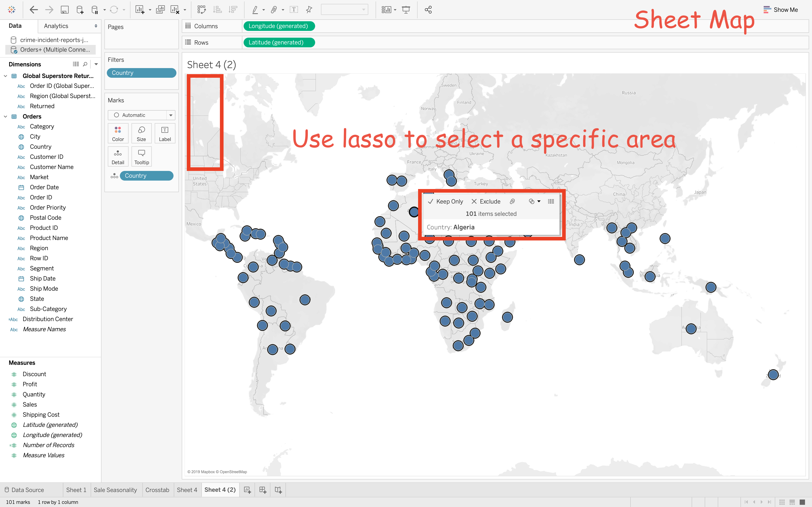812x507 pixels.
Task: Open the Color marks card
Action: click(118, 134)
